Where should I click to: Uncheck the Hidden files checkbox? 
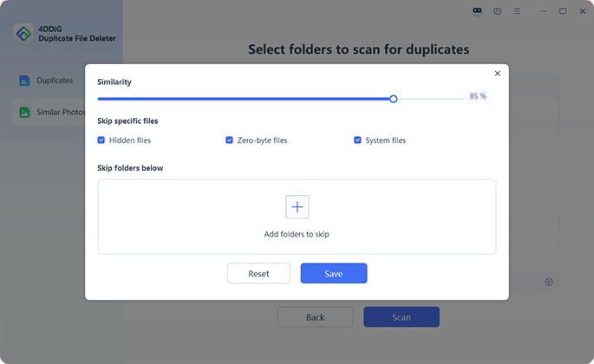(x=101, y=140)
